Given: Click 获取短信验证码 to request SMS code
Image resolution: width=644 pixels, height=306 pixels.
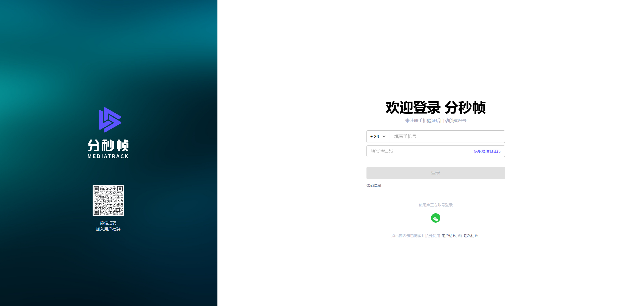Looking at the screenshot, I should 487,151.
